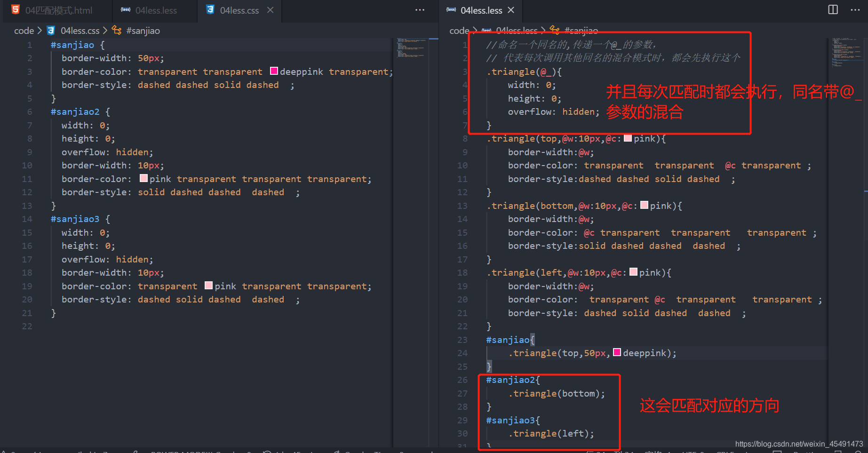This screenshot has width=868, height=453.
Task: Click the Split Editor Right icon
Action: coord(833,10)
